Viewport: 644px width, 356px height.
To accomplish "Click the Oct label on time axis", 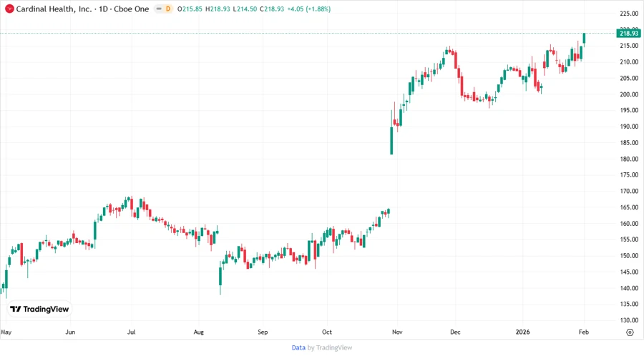I will (x=327, y=332).
